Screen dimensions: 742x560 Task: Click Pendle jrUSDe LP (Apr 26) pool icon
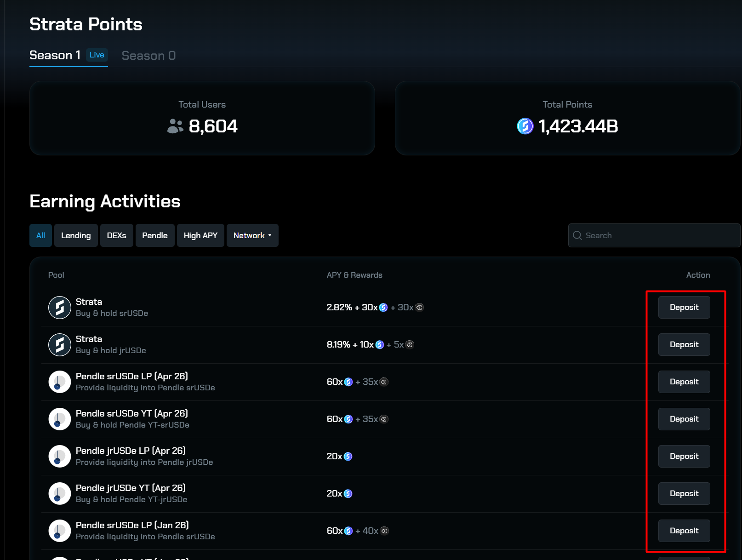click(x=60, y=457)
